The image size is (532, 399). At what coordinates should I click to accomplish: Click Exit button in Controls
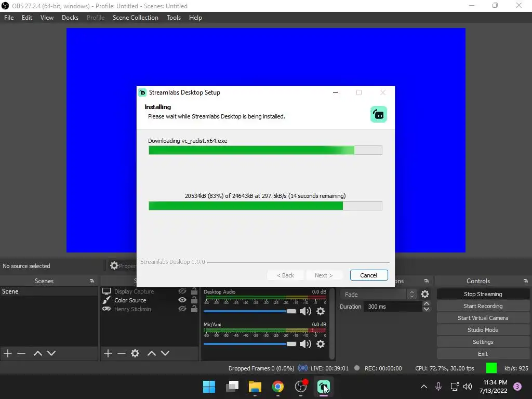[x=483, y=354]
